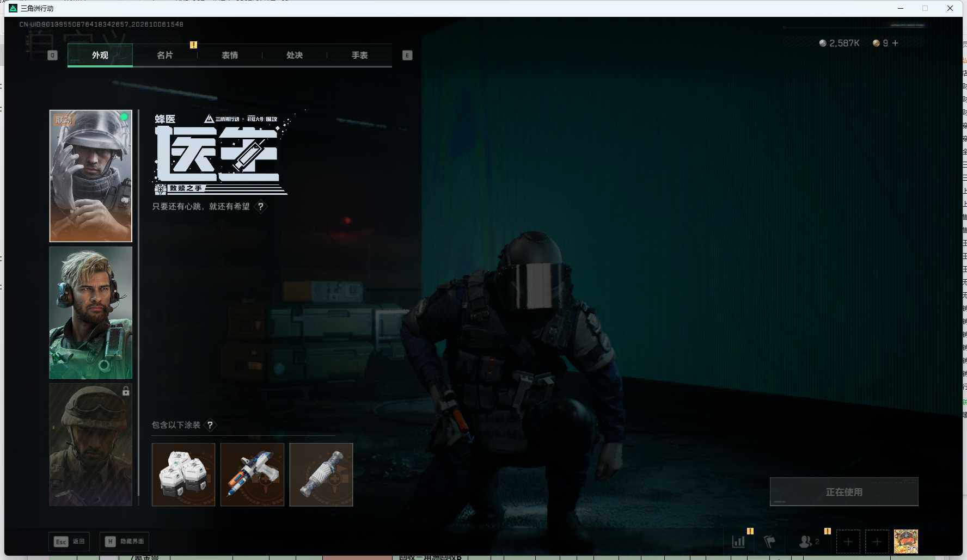This screenshot has height=560, width=967.
Task: Select the white medical pouches paint item
Action: click(x=183, y=475)
